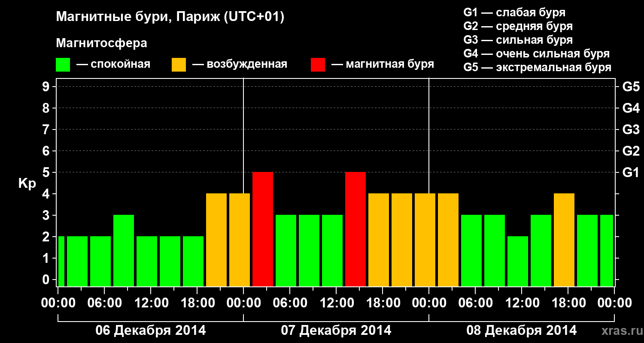Click the '12:00' time label under 07 December
The image size is (644, 343).
pos(336,303)
